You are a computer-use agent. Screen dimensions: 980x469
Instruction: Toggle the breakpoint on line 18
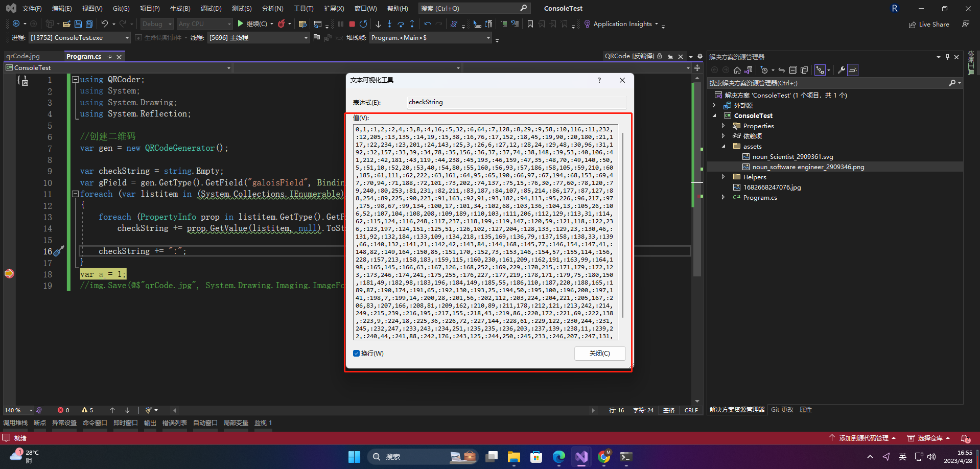coord(9,274)
